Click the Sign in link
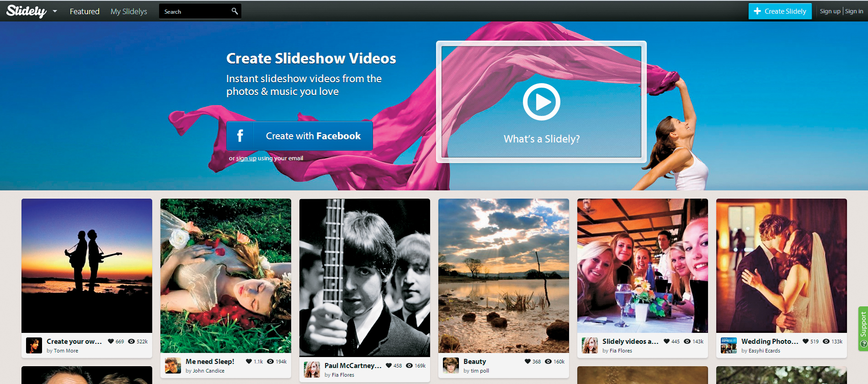The image size is (868, 384). 854,11
